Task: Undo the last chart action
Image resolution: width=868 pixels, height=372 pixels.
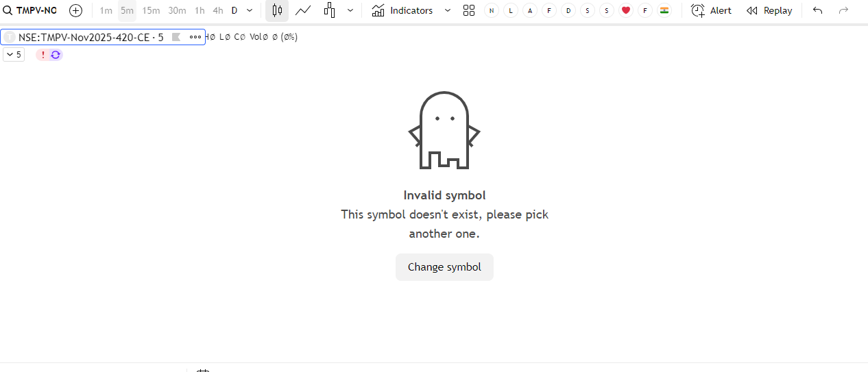Action: click(817, 11)
